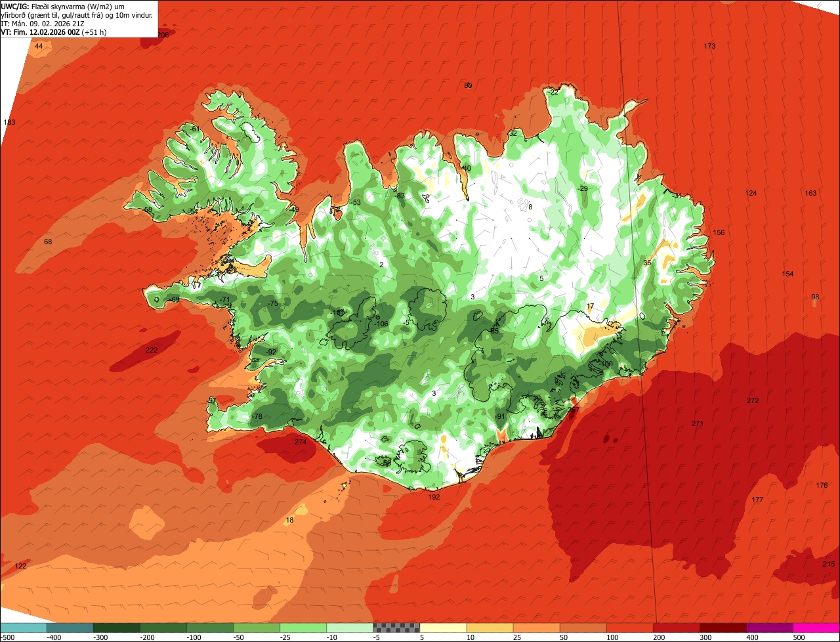The height and width of the screenshot is (642, 840).
Task: Click the map value -29
Action: 583,188
